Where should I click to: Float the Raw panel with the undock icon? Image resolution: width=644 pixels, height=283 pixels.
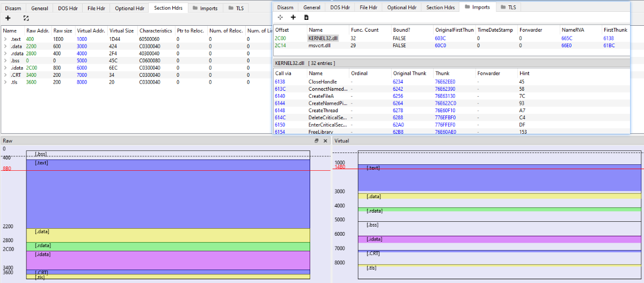click(317, 141)
